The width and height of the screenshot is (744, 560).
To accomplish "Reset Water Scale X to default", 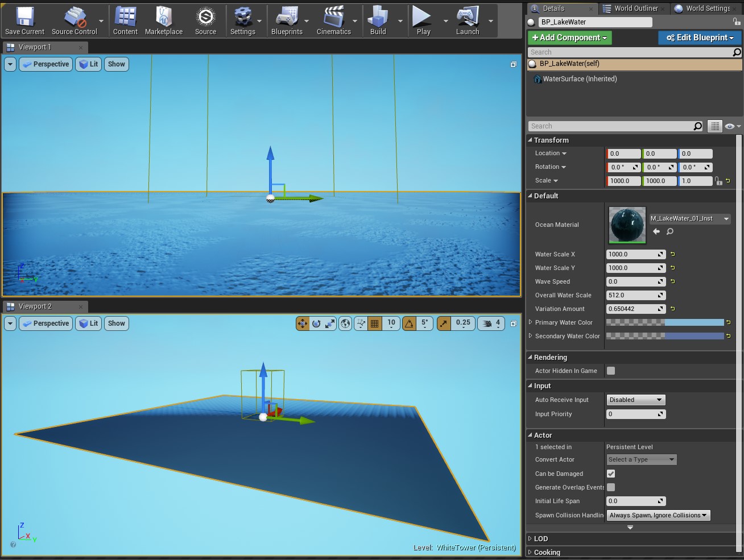I will click(x=672, y=254).
